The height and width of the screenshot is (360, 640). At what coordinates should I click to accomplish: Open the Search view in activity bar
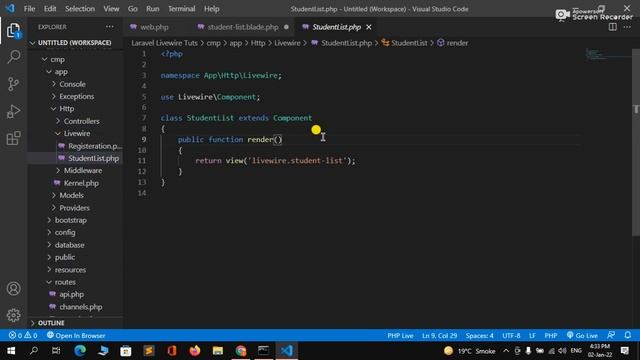[13, 57]
